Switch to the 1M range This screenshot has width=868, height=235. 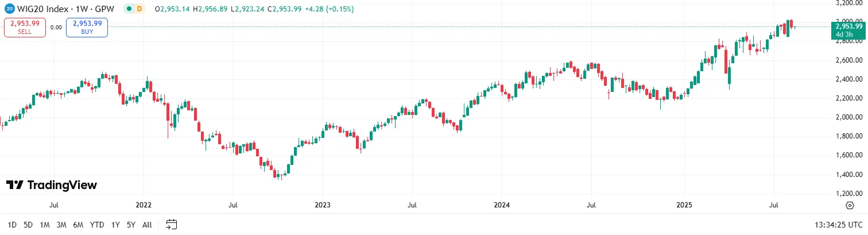45,224
